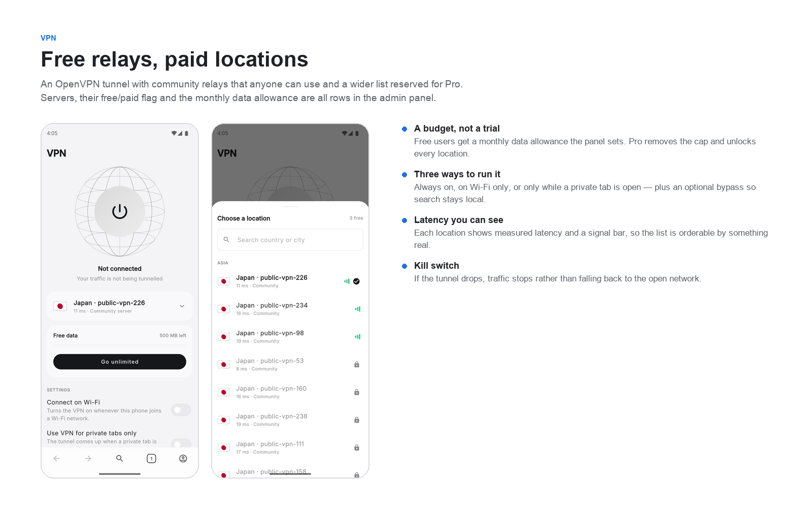This screenshot has height=508, width=812.
Task: Open search from the bottom navigation bar
Action: coord(120,458)
